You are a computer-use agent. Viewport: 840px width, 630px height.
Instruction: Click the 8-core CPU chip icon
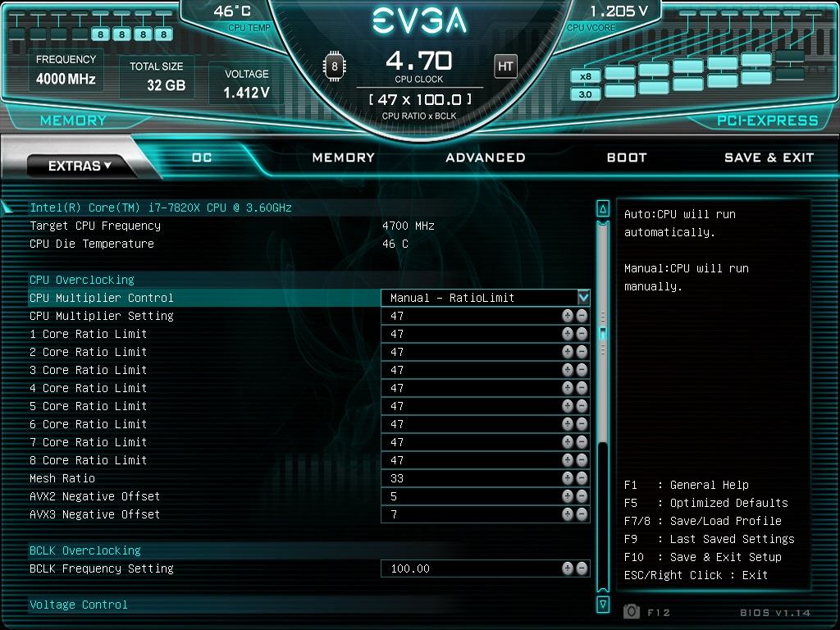point(335,66)
